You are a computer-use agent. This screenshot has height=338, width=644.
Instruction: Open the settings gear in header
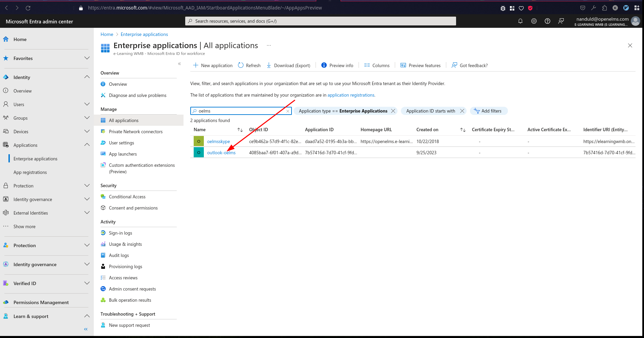(x=534, y=21)
